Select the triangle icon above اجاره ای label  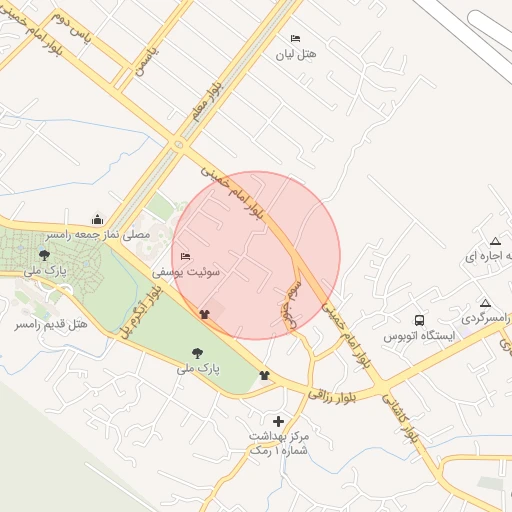click(x=495, y=241)
